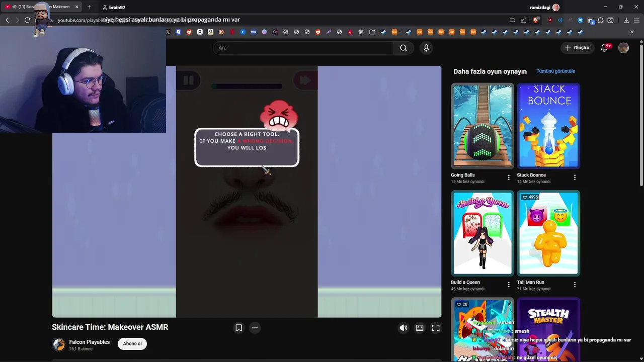Open Tall Man Run game thumbnail
This screenshot has width=644, height=362.
[x=549, y=233]
